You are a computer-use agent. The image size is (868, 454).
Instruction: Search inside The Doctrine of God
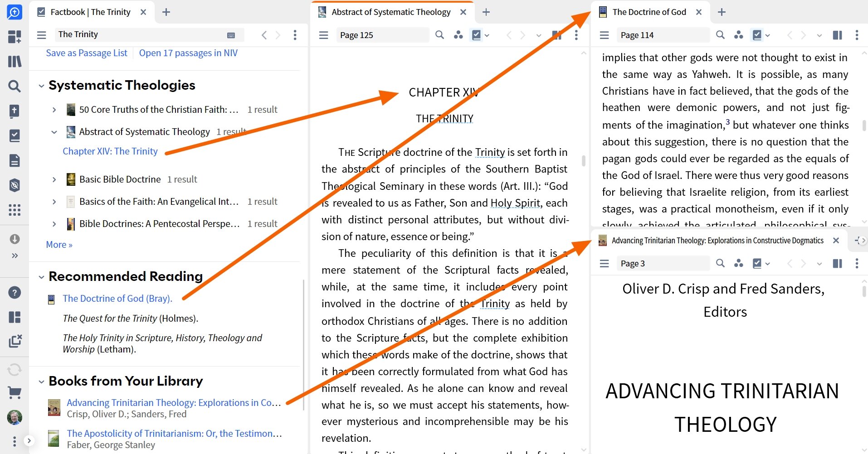pyautogui.click(x=720, y=35)
